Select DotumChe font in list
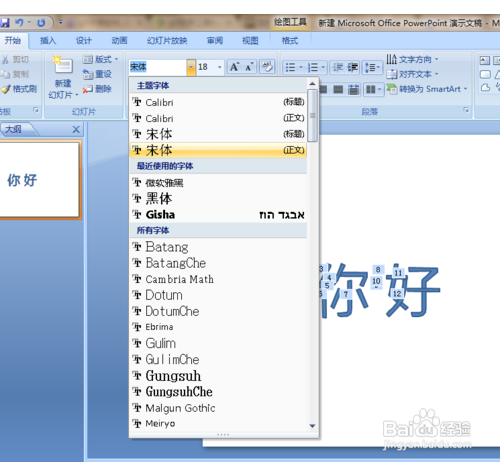The image size is (500, 462). (218, 311)
